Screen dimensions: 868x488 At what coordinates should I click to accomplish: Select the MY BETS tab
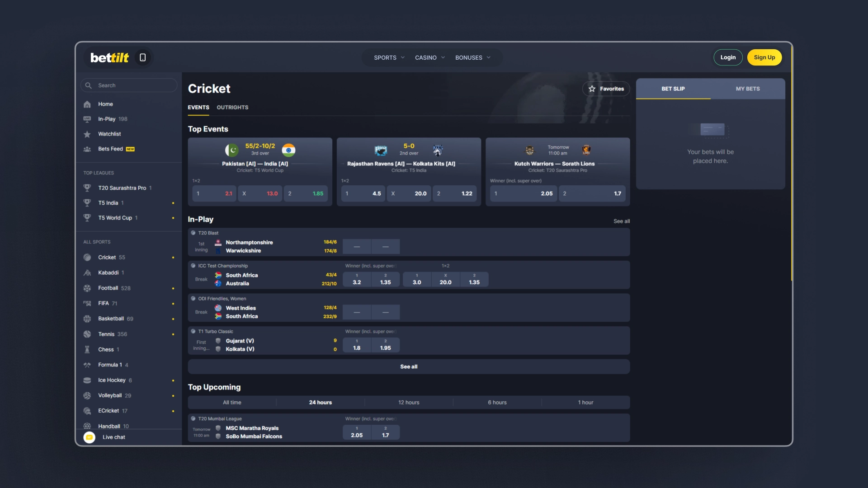point(748,89)
